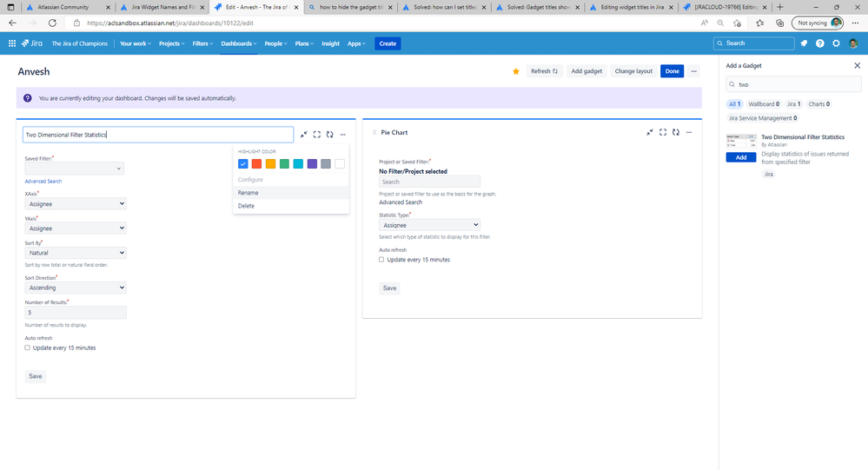The height and width of the screenshot is (470, 868).
Task: Minimize the Pie Chart gadget
Action: tap(649, 132)
